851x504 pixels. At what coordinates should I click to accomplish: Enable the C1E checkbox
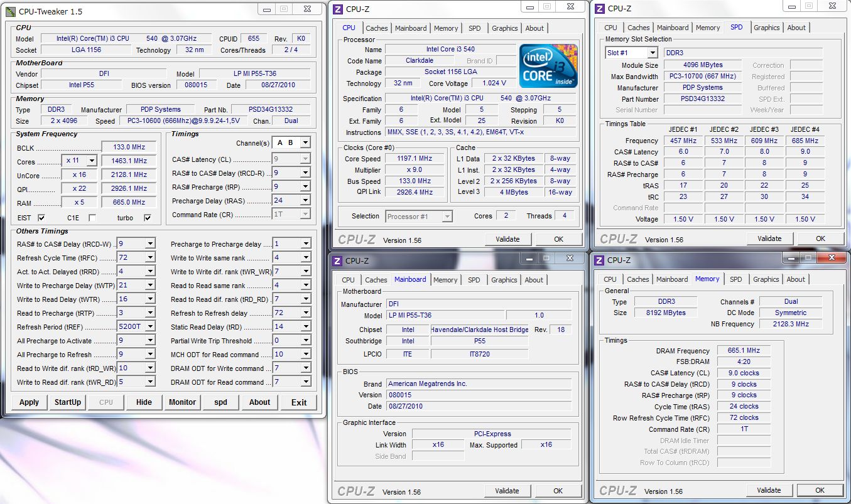pos(92,218)
